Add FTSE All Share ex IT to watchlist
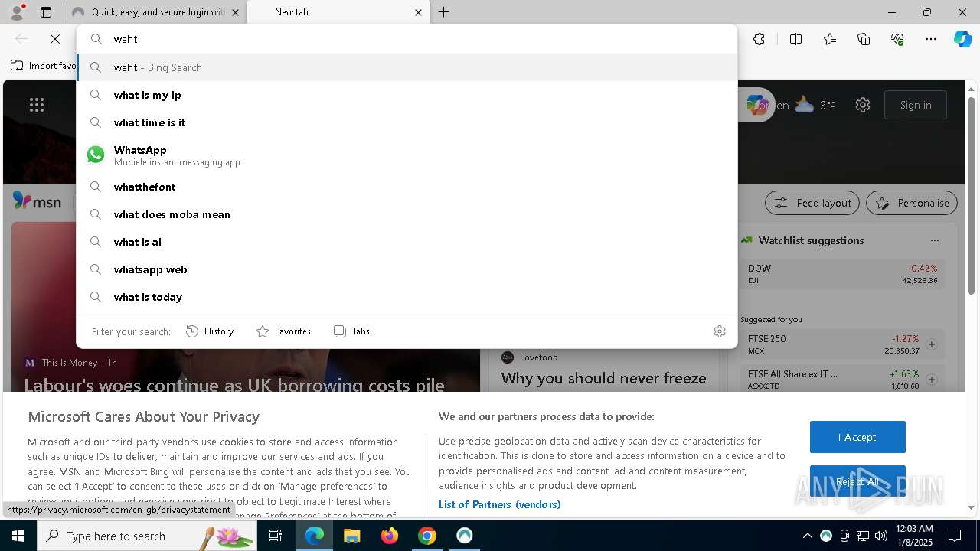 click(x=932, y=380)
